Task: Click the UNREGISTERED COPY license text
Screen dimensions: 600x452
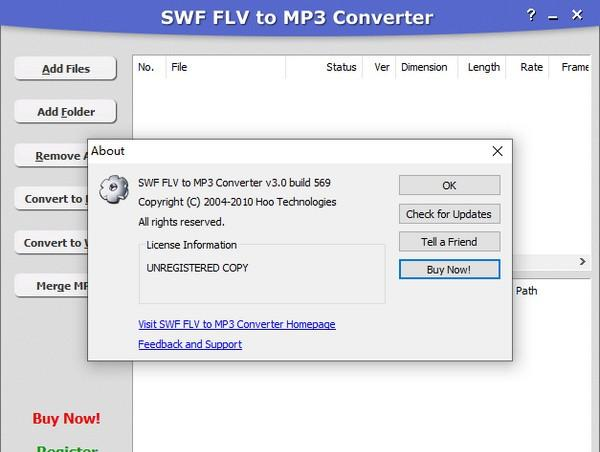Action: (197, 268)
